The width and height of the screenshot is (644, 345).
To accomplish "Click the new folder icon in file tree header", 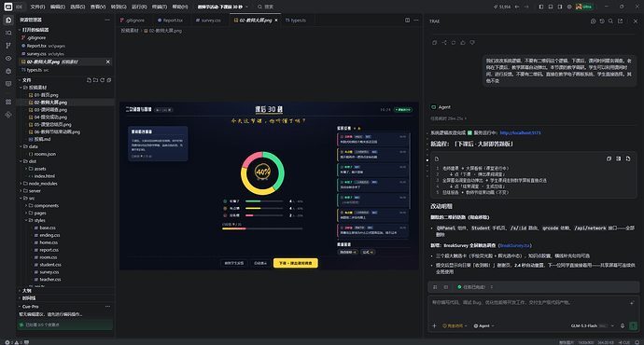I will (95, 80).
